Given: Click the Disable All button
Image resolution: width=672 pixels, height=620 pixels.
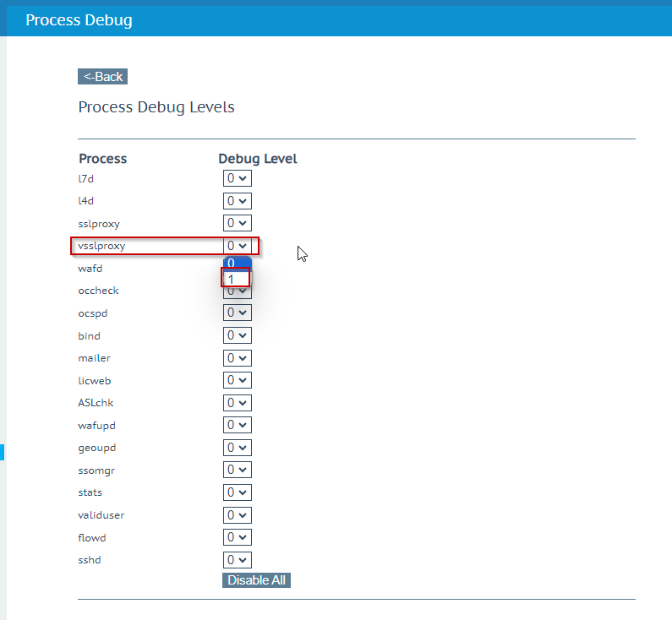Looking at the screenshot, I should [x=256, y=580].
